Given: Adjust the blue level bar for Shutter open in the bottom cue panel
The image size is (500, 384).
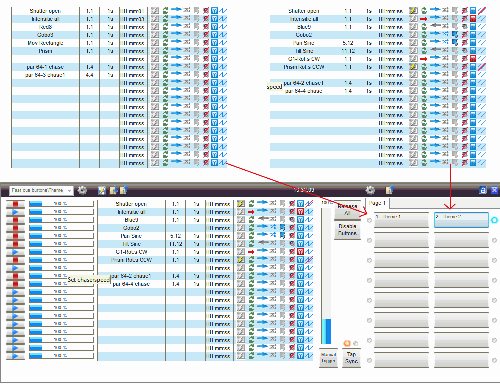Looking at the screenshot, I should click(61, 204).
